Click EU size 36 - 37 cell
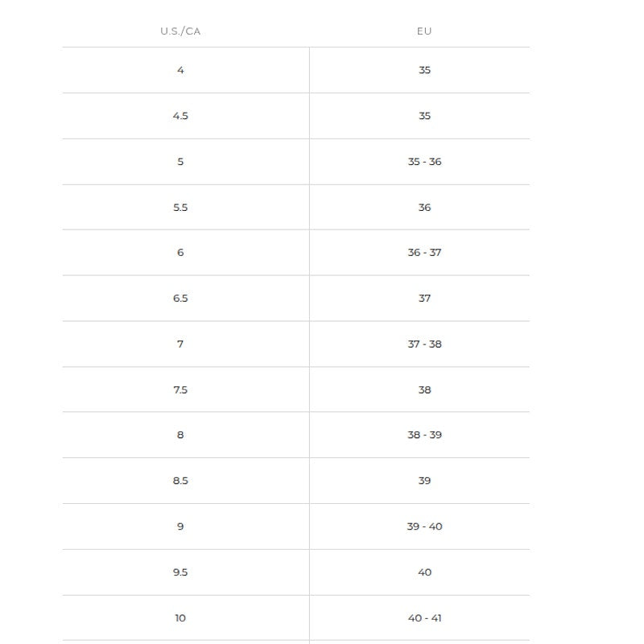The width and height of the screenshot is (644, 644). point(424,253)
